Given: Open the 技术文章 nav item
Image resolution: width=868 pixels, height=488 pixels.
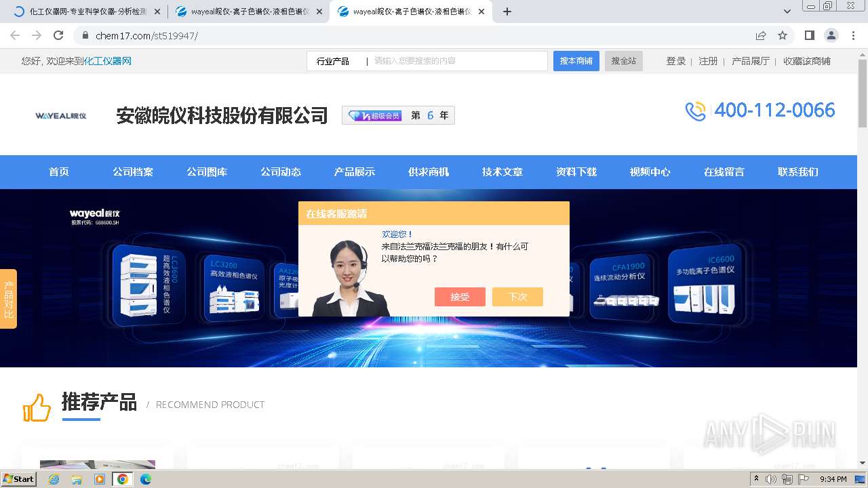Looking at the screenshot, I should pyautogui.click(x=502, y=172).
